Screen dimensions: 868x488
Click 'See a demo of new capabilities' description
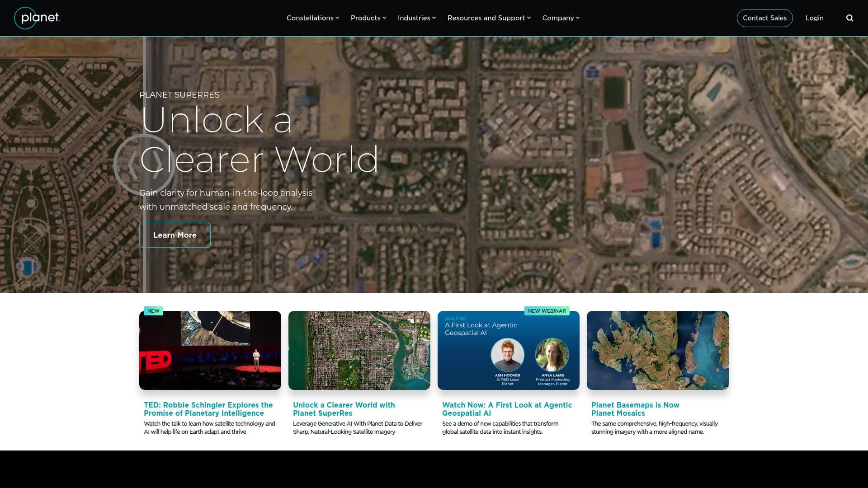500,427
